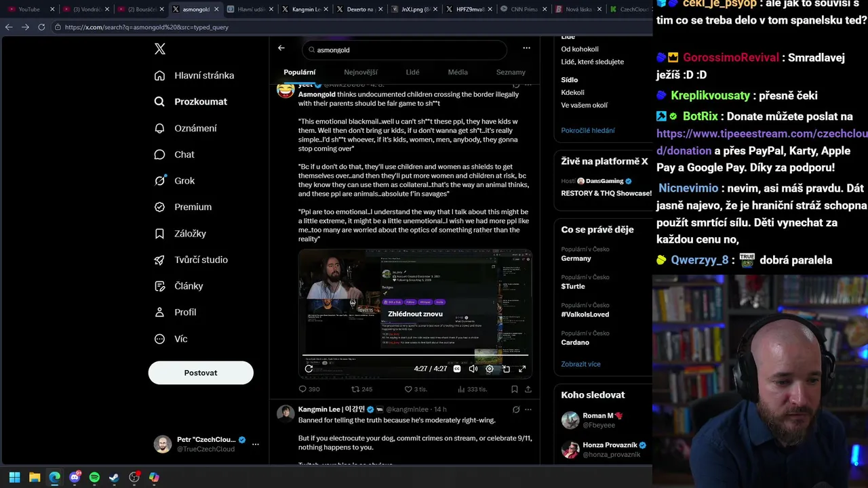Reply to the Asmongold post with 390 replies
The width and height of the screenshot is (868, 488).
tap(309, 389)
